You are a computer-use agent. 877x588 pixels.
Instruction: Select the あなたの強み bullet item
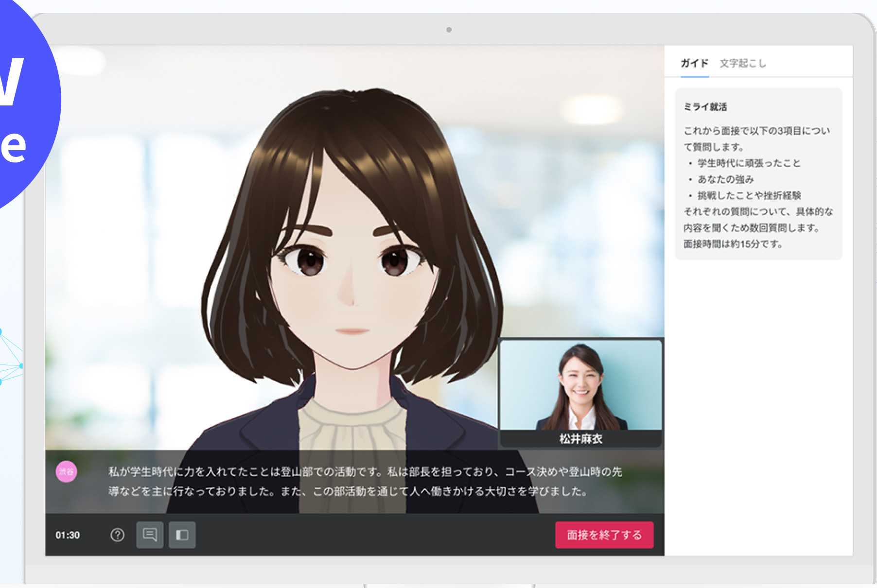(725, 179)
